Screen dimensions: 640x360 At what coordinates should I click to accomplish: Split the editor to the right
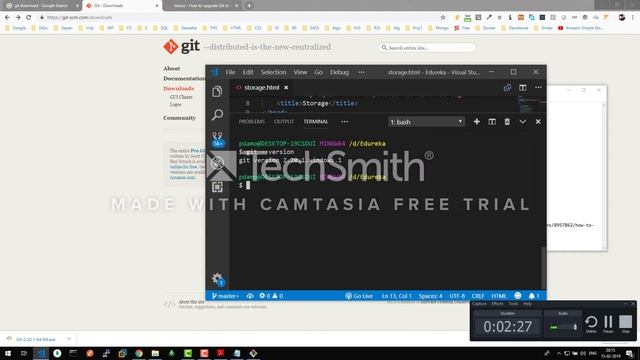pyautogui.click(x=522, y=87)
